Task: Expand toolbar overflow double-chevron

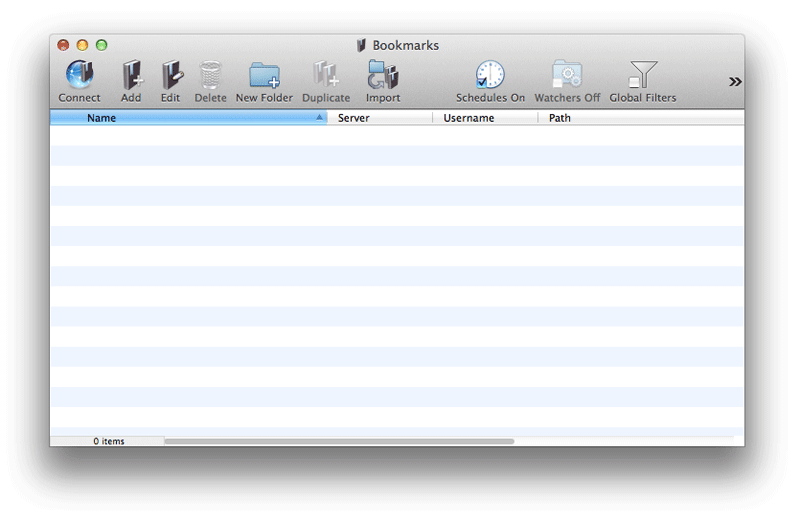Action: 735,82
